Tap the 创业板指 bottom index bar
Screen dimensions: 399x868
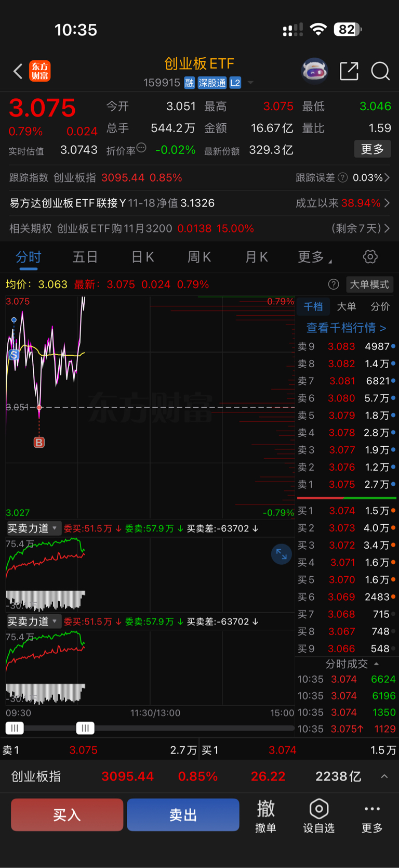coord(199,776)
